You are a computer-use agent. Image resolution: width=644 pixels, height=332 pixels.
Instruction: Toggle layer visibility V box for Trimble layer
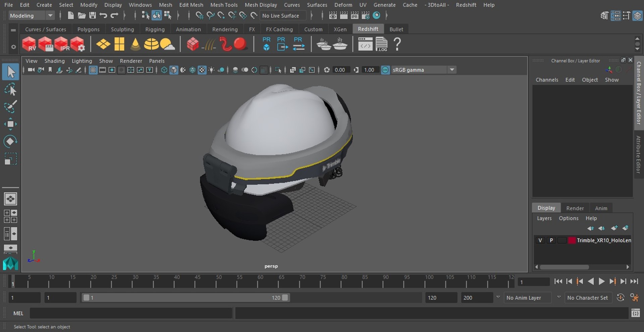pyautogui.click(x=540, y=240)
